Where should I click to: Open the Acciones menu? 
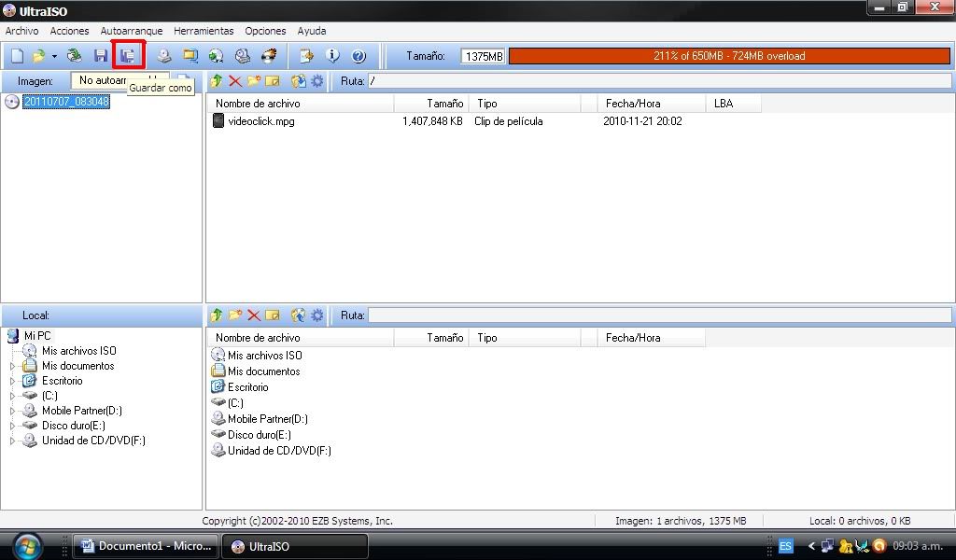[69, 31]
